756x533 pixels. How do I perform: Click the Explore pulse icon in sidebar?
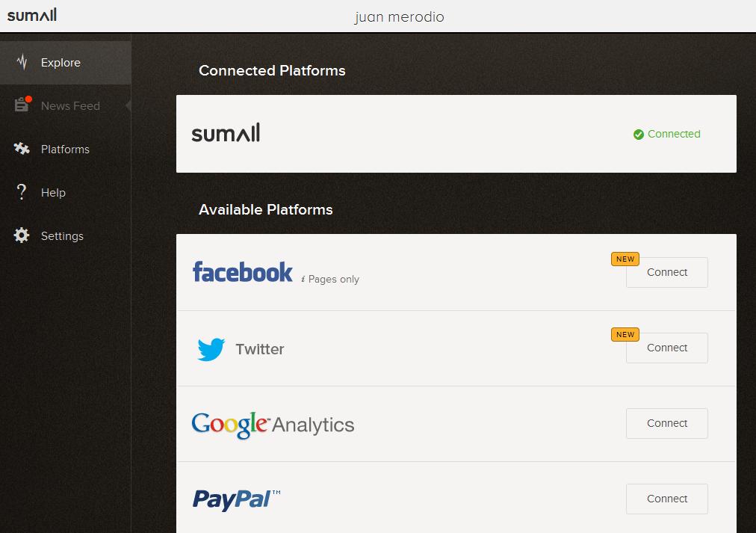pyautogui.click(x=22, y=62)
